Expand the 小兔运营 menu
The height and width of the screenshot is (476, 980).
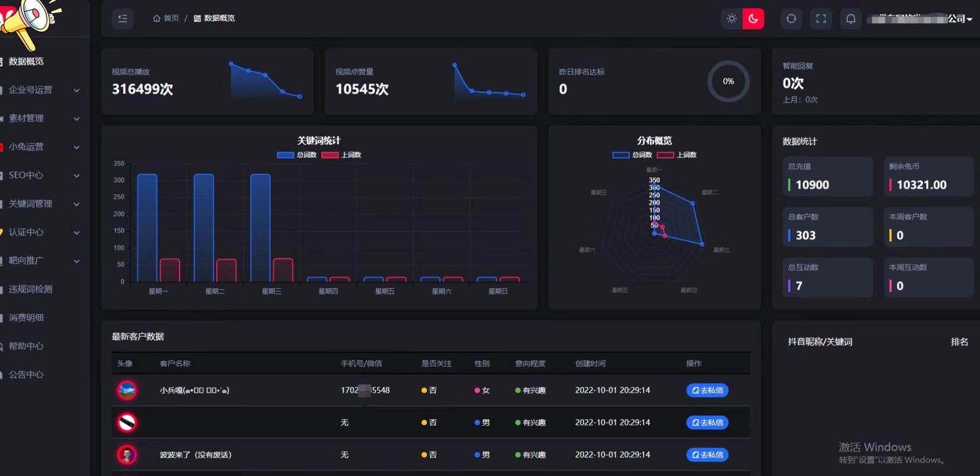(42, 147)
